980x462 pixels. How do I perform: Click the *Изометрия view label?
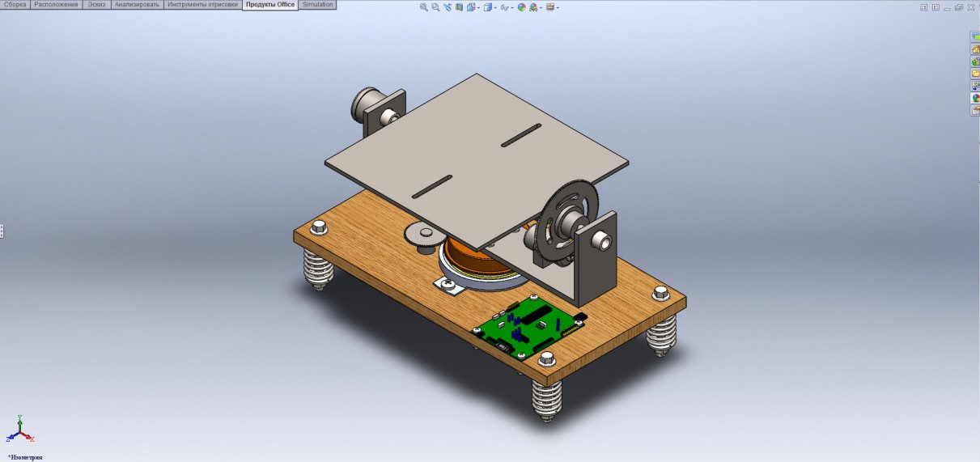pos(24,457)
